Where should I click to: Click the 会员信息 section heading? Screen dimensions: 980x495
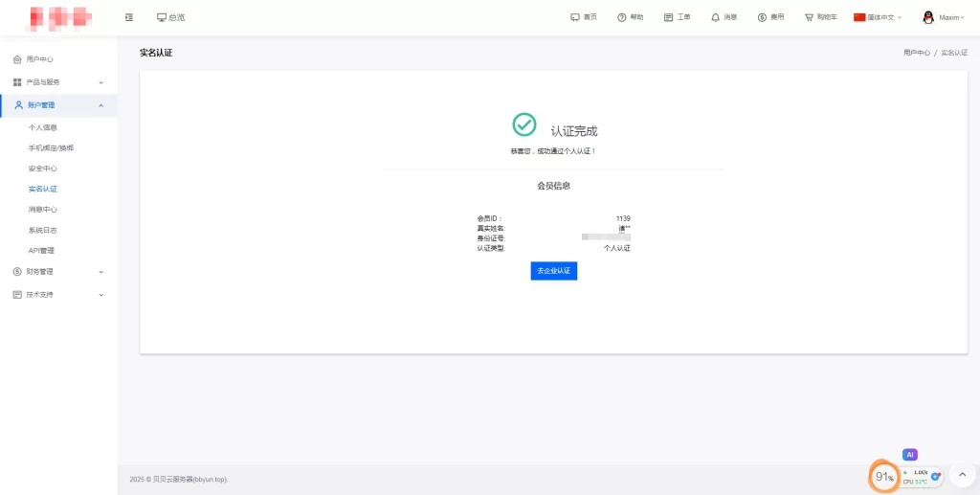point(554,186)
